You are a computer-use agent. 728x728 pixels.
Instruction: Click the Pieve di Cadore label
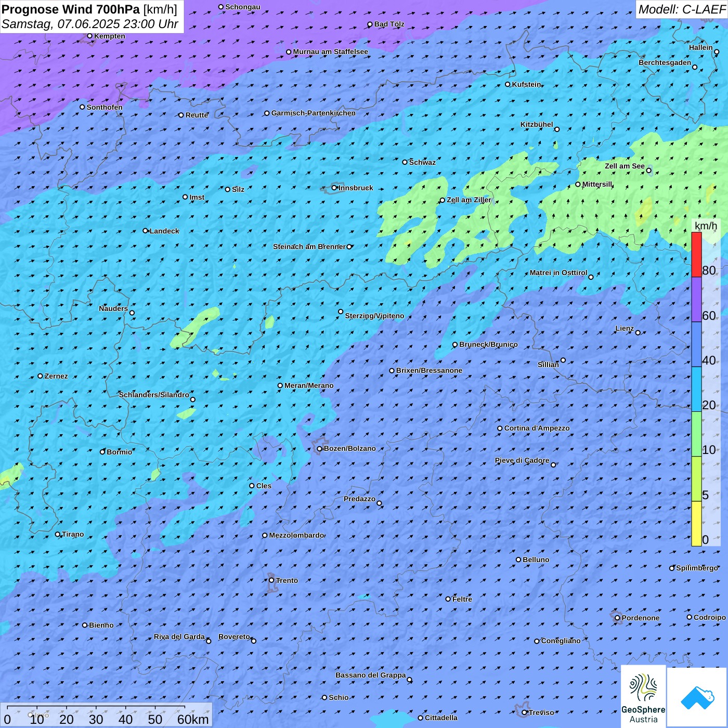click(522, 460)
